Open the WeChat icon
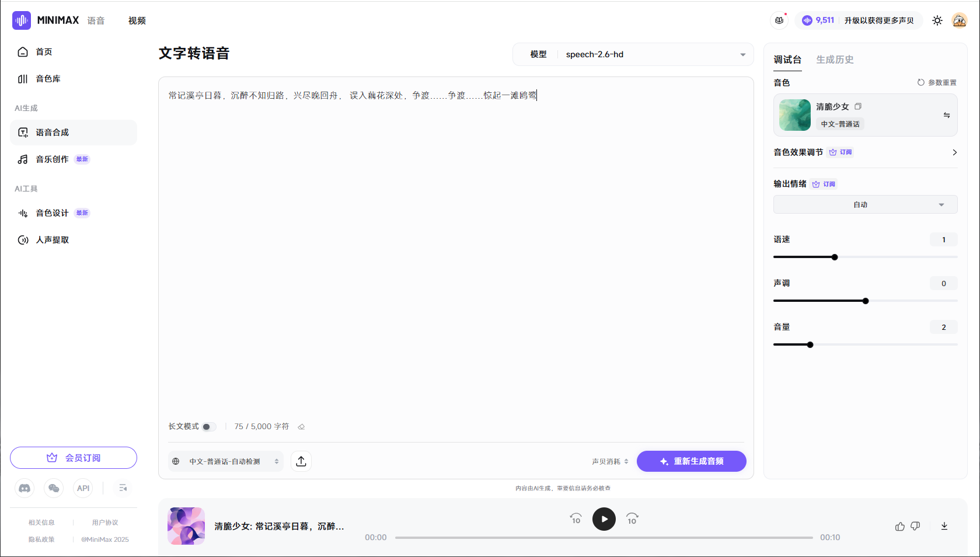Image resolution: width=980 pixels, height=557 pixels. [x=54, y=488]
